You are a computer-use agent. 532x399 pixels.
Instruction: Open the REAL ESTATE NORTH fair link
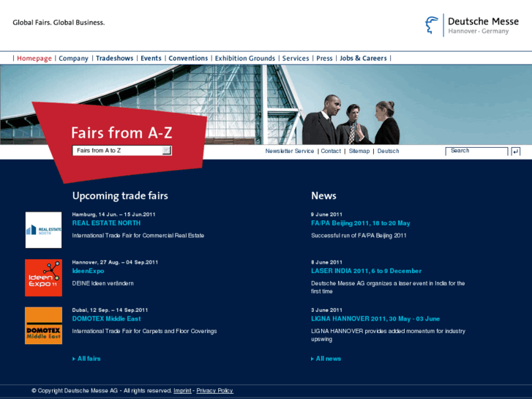tap(106, 223)
